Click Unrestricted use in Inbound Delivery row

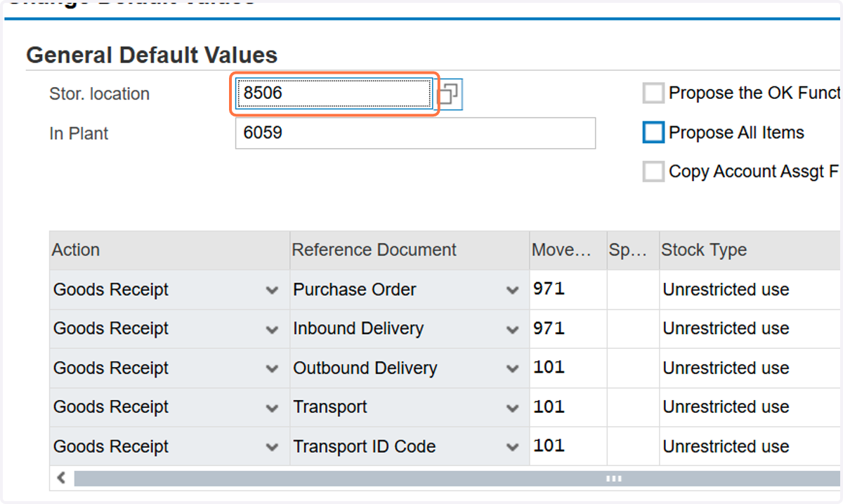click(726, 329)
